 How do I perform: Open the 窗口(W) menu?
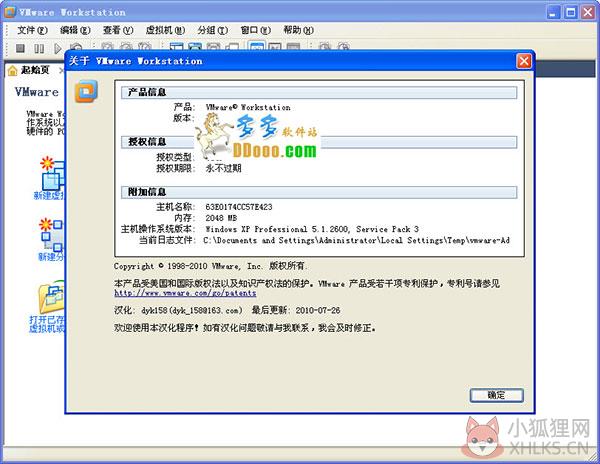point(256,30)
